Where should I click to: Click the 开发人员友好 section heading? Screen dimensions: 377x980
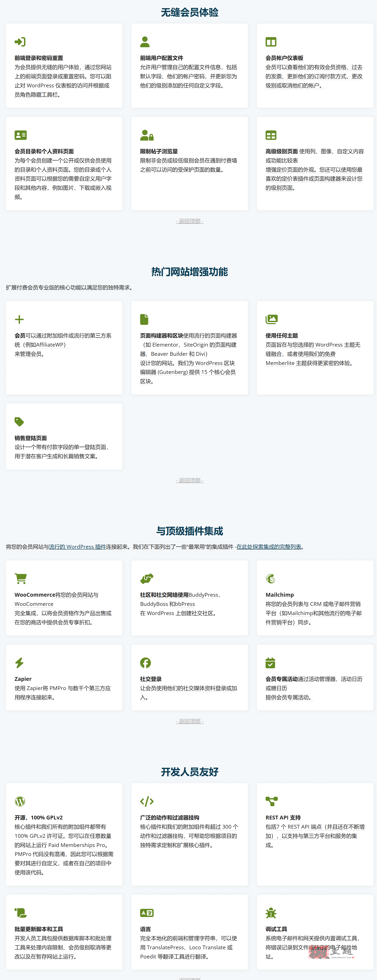coord(190,772)
